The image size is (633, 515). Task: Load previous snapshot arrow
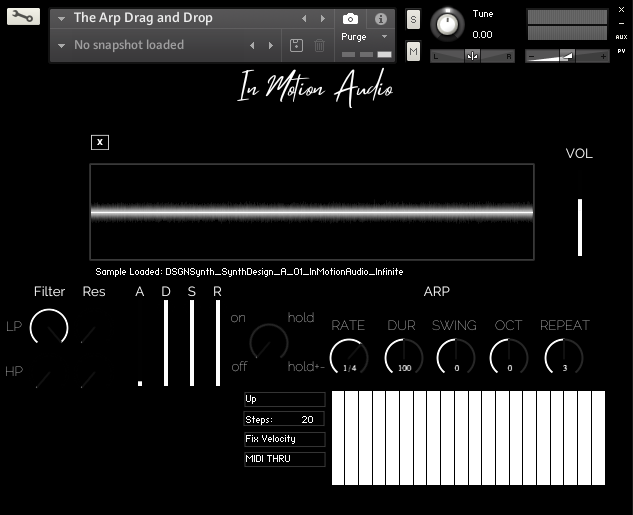[252, 46]
